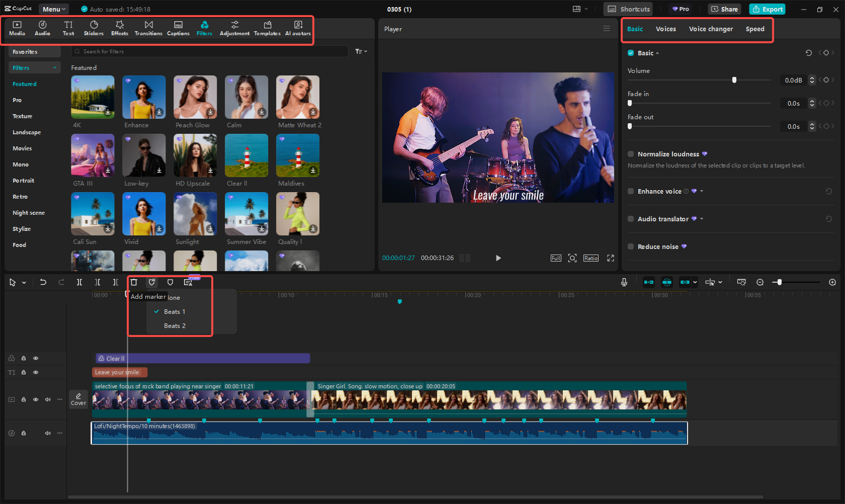Open the filter sort dropdown beside the search bar
The image size is (845, 504).
pyautogui.click(x=361, y=51)
